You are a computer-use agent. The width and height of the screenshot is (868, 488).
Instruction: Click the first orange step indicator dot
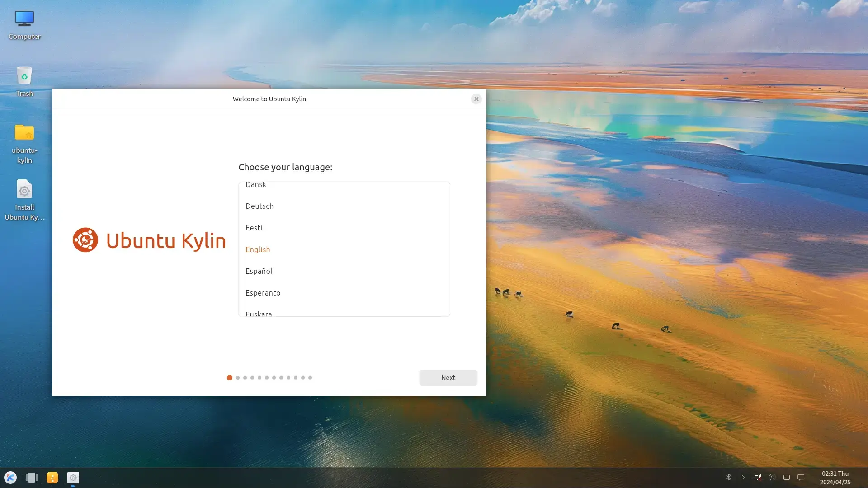click(230, 378)
